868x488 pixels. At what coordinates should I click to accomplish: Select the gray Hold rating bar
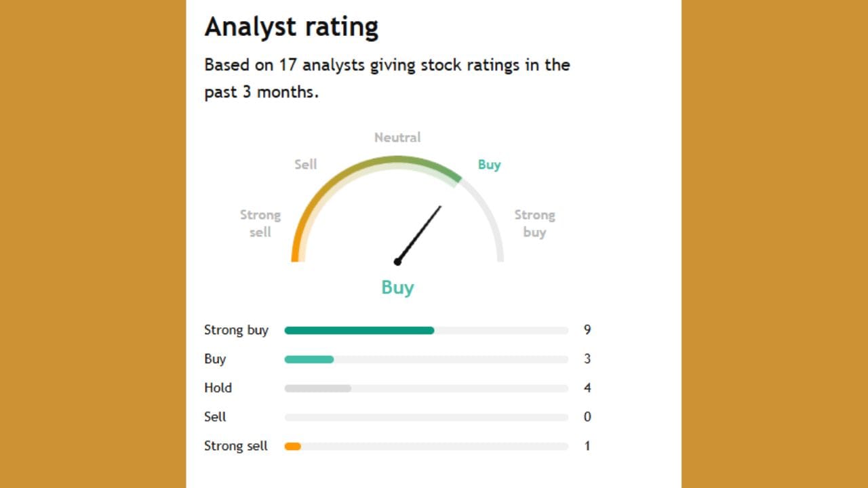click(x=317, y=388)
